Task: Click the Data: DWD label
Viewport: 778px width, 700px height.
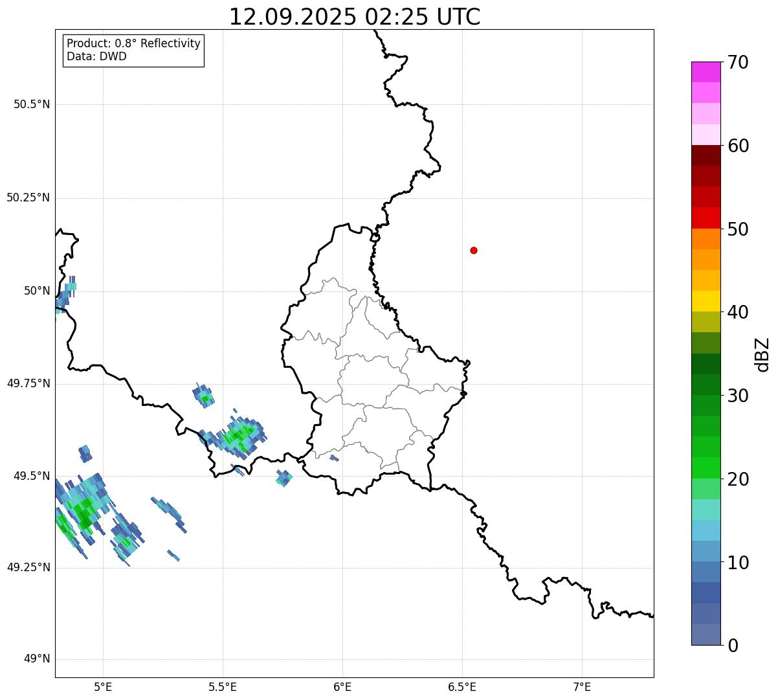Action: (x=96, y=56)
